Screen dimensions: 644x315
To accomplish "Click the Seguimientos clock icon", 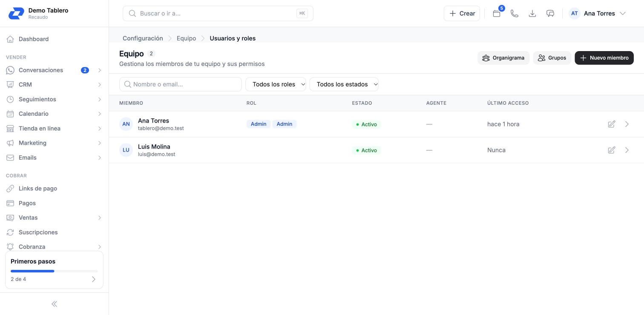I will [x=10, y=99].
